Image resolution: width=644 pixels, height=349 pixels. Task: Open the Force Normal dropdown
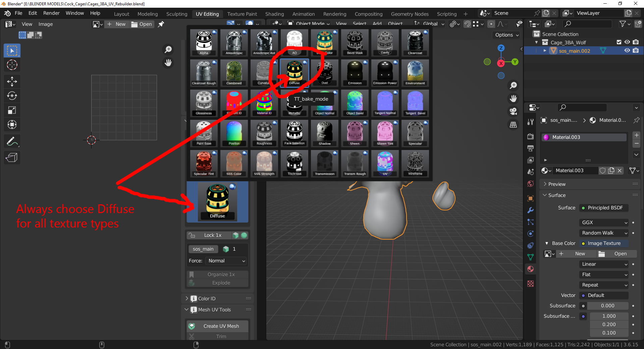click(x=226, y=261)
